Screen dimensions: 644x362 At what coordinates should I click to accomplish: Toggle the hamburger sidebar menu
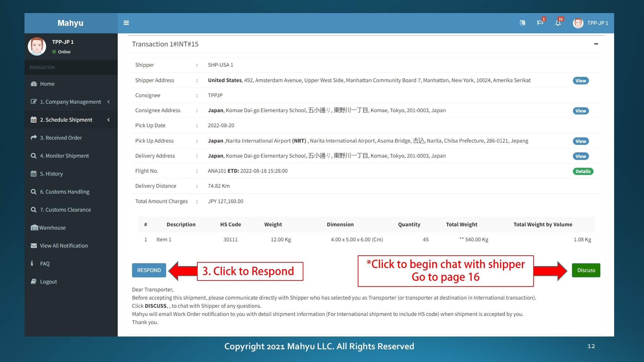(126, 23)
